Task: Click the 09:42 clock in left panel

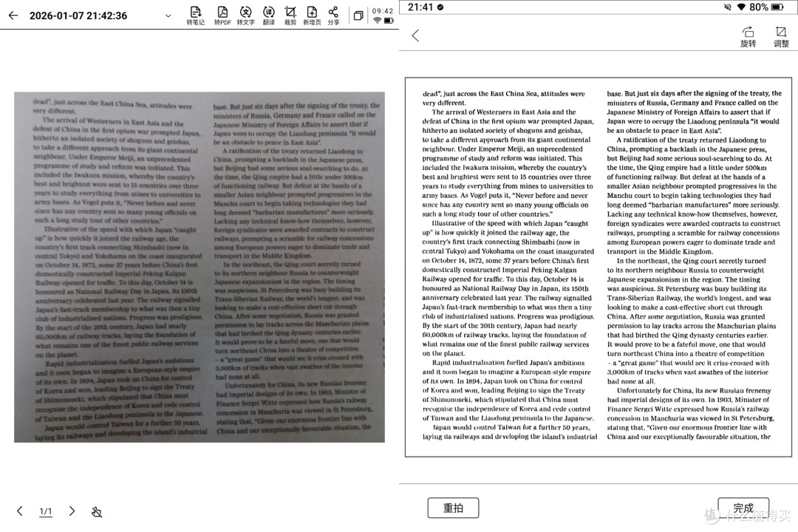Action: (382, 10)
